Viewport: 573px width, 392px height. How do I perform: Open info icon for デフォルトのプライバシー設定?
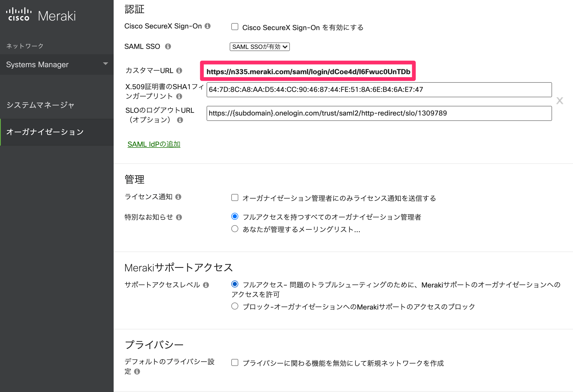coord(137,372)
